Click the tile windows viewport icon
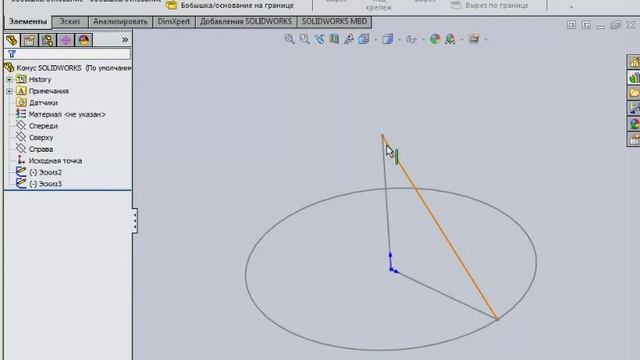Viewport: 640px width, 360px height. [571, 25]
